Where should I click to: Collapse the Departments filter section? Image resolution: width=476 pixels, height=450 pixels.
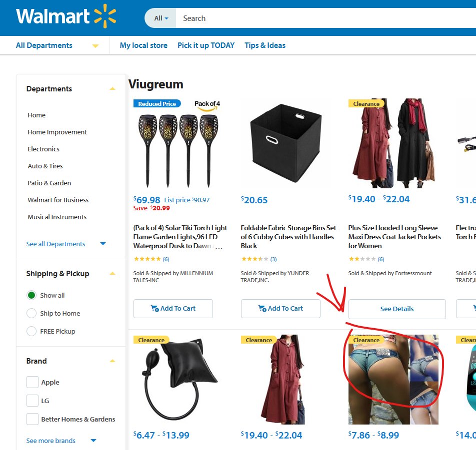click(x=112, y=89)
